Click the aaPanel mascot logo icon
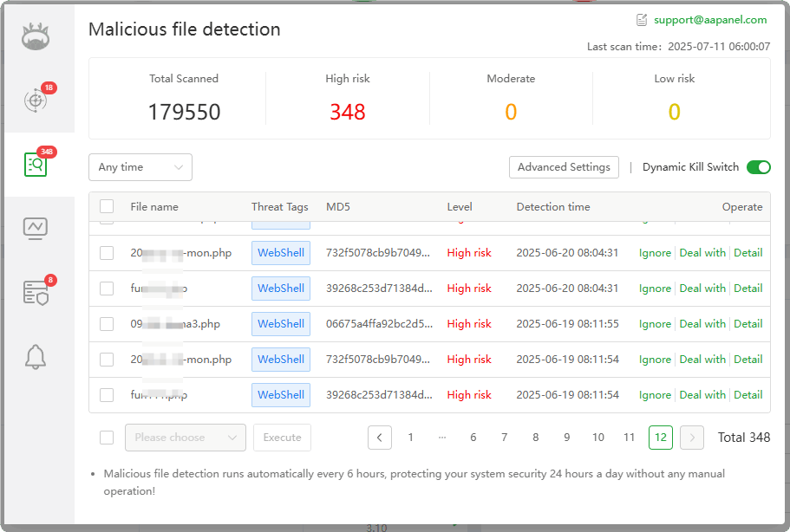 pyautogui.click(x=35, y=36)
